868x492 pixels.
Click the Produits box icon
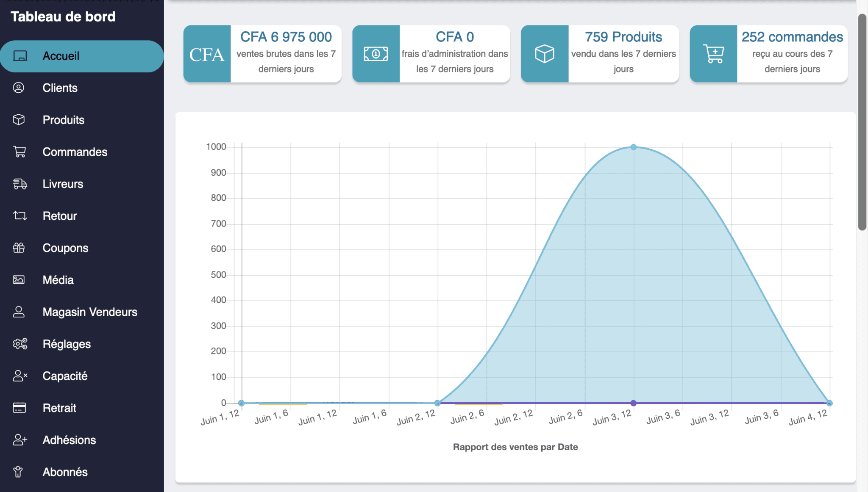19,120
